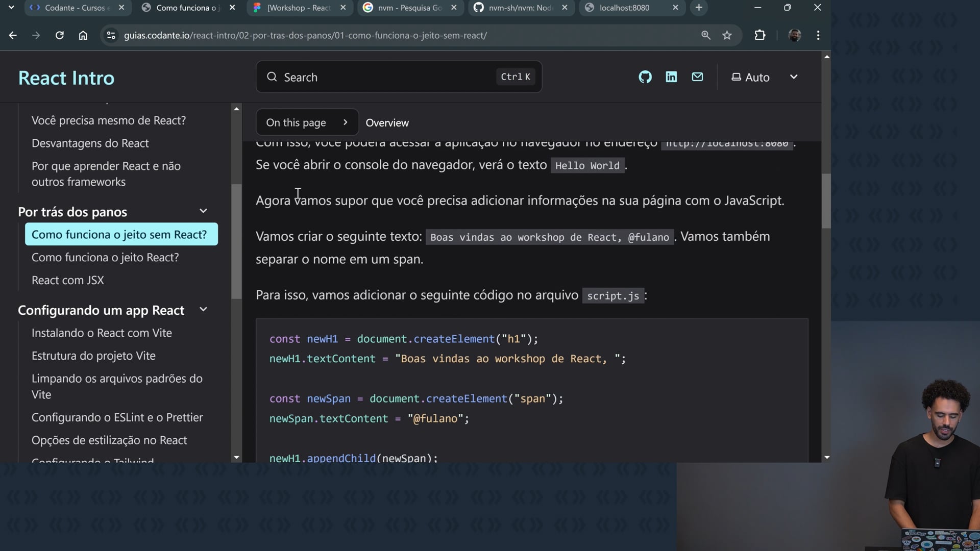Click the sidebar scroll down arrow
This screenshot has height=551, width=980.
236,458
